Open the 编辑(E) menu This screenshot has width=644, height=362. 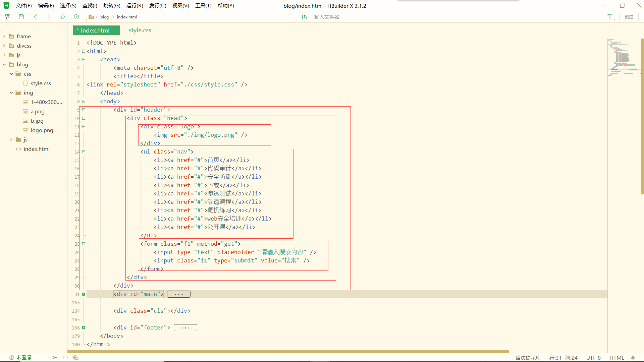click(46, 6)
